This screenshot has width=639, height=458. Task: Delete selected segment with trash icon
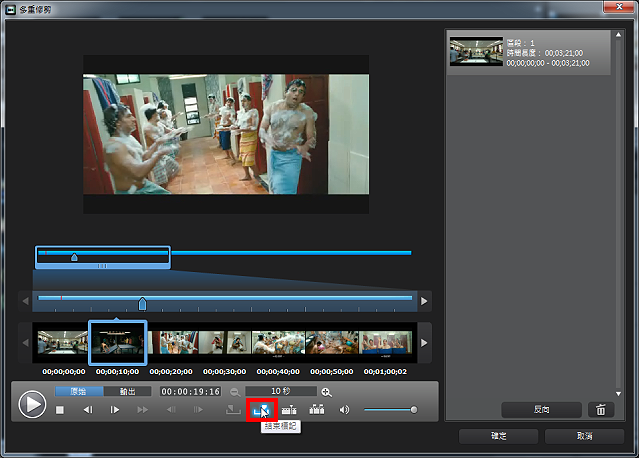click(x=601, y=410)
